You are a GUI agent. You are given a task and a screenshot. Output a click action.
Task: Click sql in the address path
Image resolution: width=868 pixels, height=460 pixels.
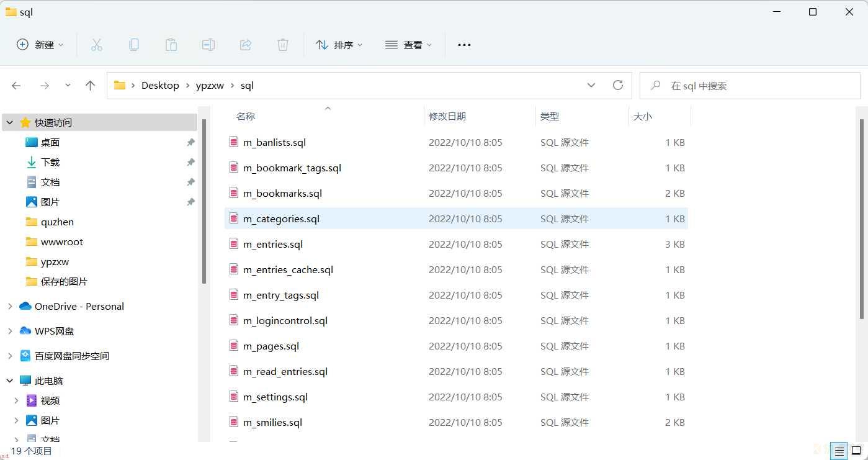click(x=247, y=86)
